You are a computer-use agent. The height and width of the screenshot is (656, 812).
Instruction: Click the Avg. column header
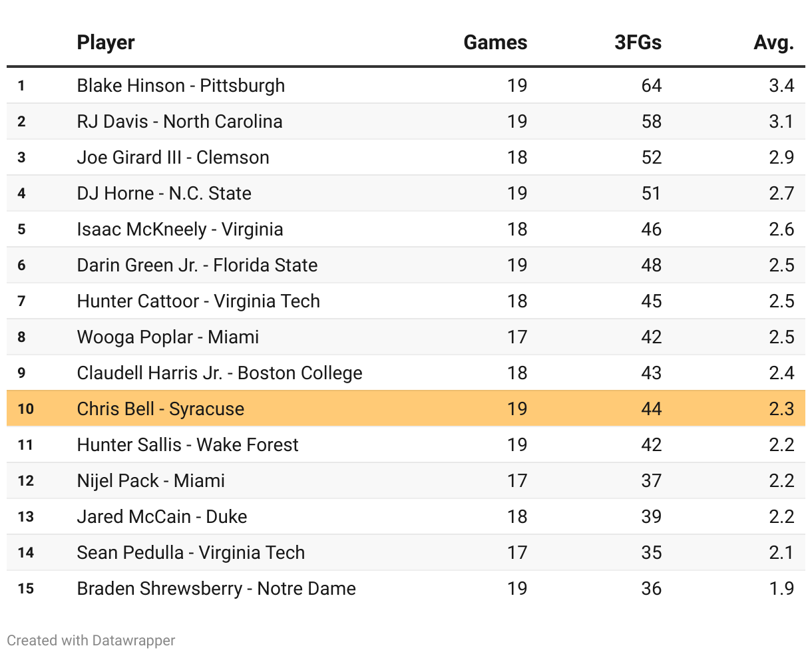(x=773, y=43)
